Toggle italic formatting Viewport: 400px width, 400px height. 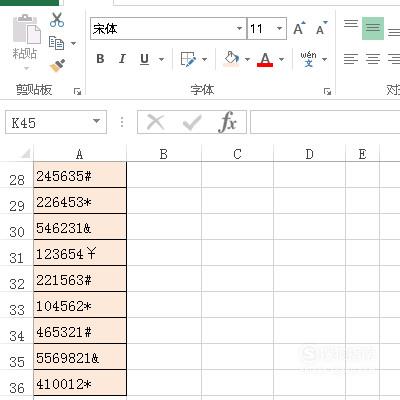click(122, 59)
